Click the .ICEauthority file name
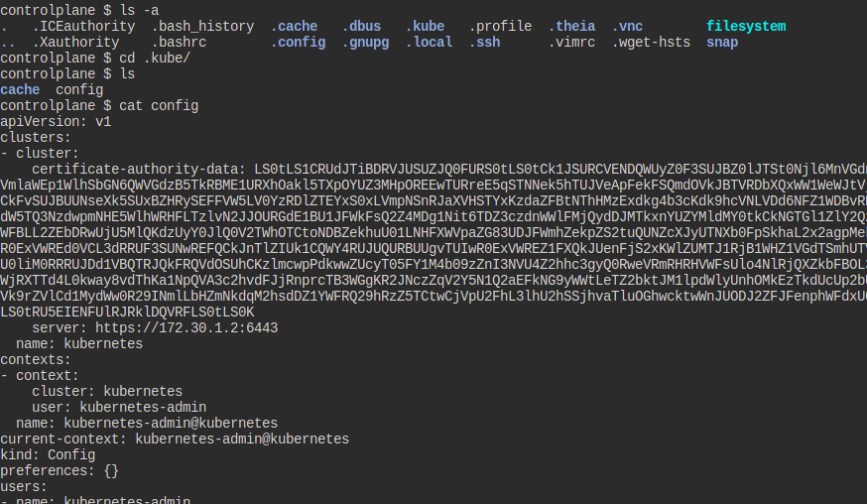Viewport: 867px width, 504px height. (x=83, y=27)
